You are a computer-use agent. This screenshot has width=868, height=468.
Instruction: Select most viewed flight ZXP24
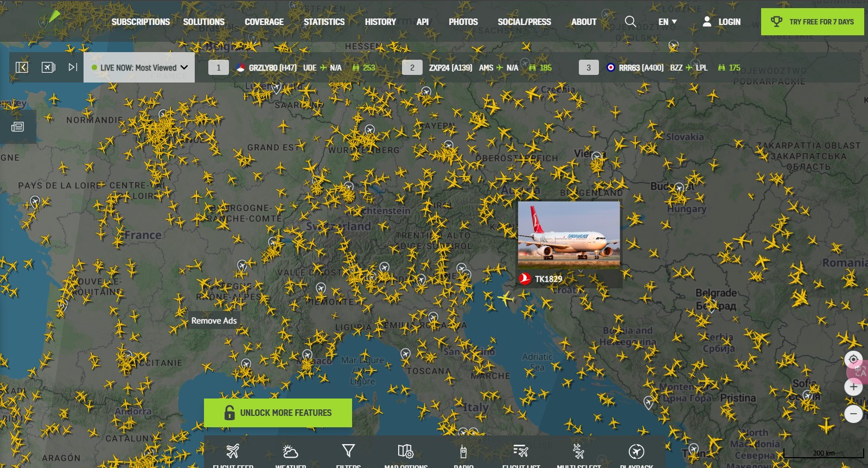coord(477,67)
